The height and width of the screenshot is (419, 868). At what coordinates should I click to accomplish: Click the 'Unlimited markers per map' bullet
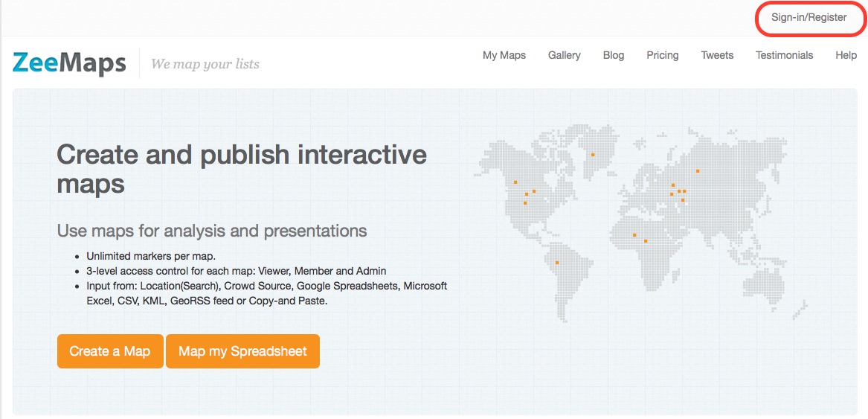click(x=151, y=256)
